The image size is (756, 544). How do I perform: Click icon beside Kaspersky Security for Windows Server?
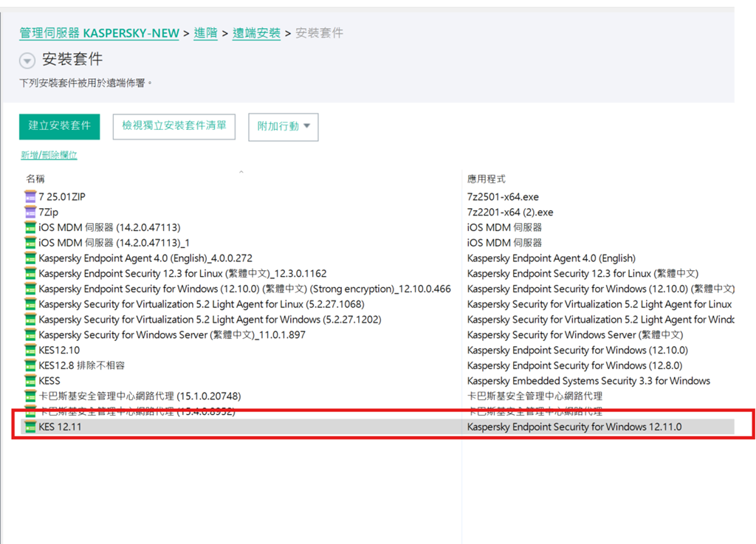[30, 335]
